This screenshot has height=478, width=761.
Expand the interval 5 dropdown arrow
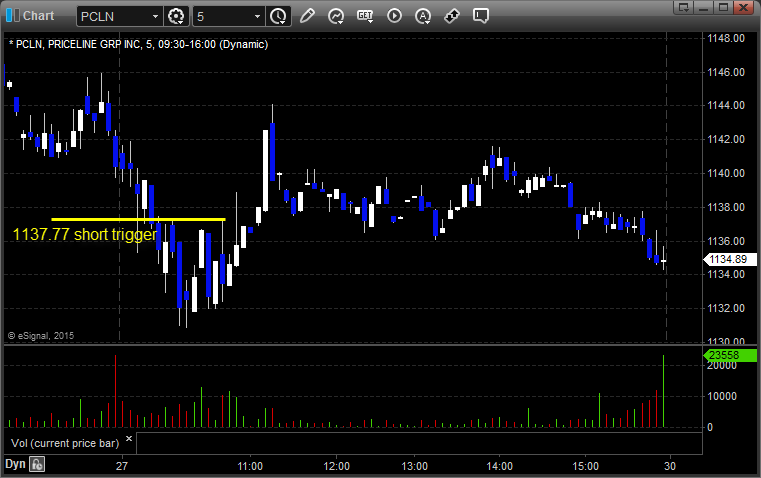coord(258,16)
